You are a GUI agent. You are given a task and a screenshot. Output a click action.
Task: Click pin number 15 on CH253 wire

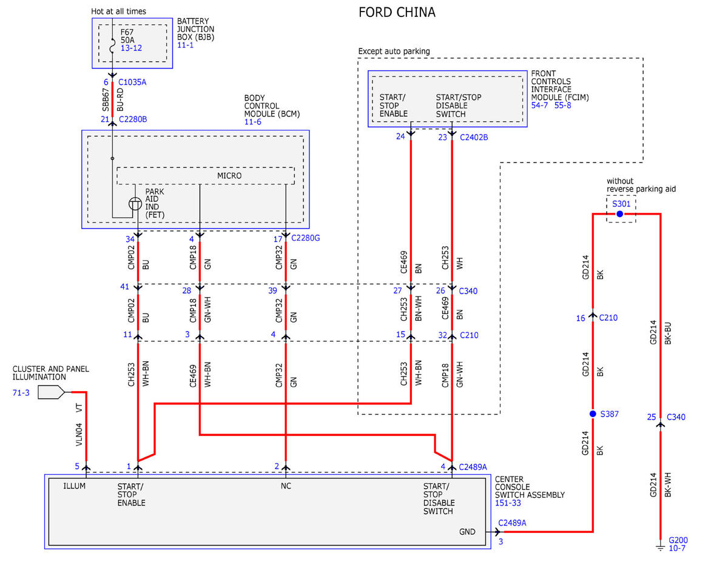click(x=400, y=335)
